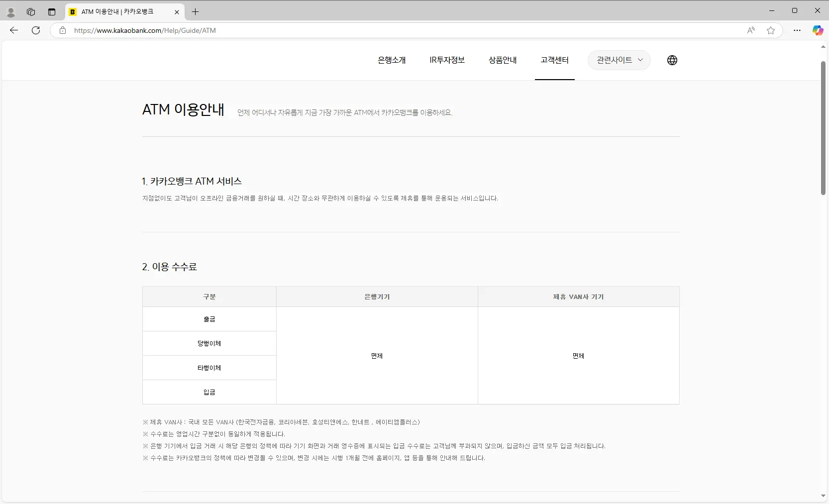The width and height of the screenshot is (829, 504).
Task: Open the 상품안내 menu
Action: (503, 60)
